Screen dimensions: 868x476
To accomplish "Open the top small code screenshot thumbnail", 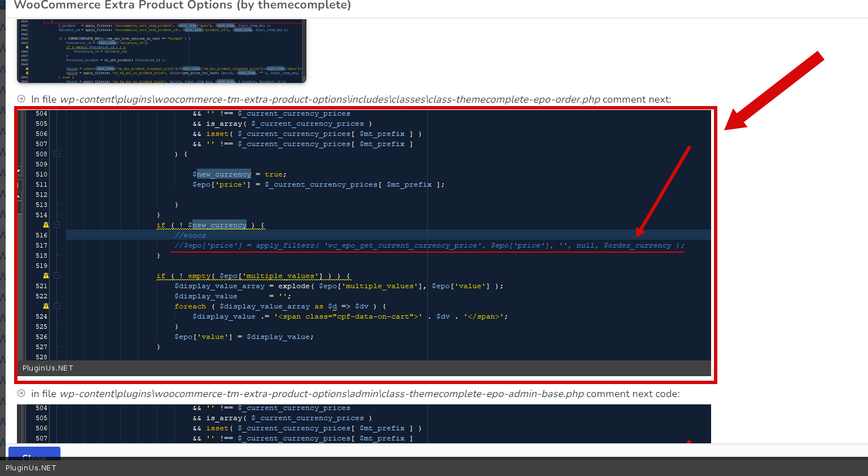I will 161,51.
